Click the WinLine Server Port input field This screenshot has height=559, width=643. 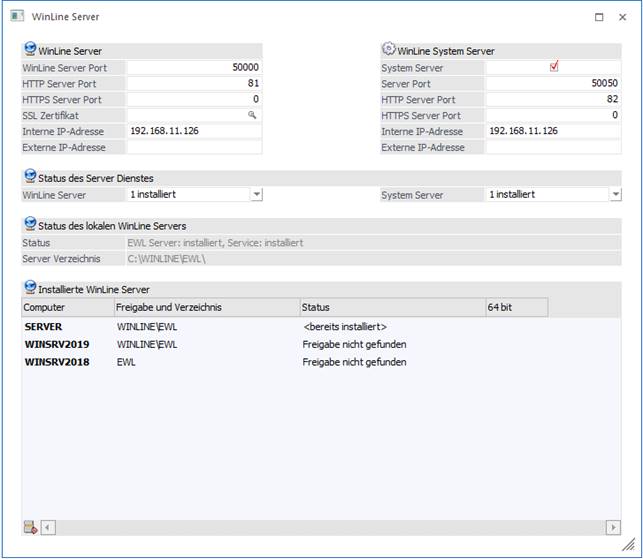[194, 67]
